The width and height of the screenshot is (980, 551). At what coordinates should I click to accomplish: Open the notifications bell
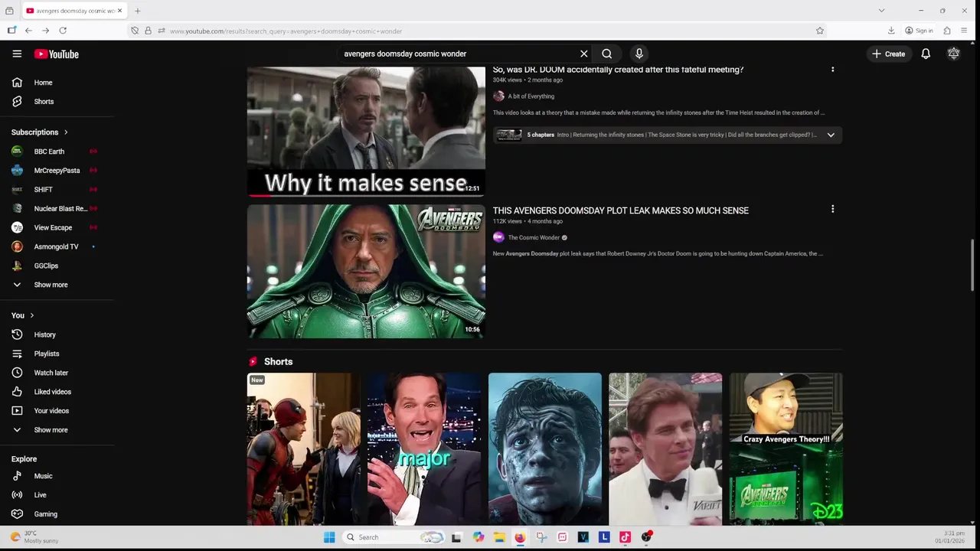click(926, 54)
